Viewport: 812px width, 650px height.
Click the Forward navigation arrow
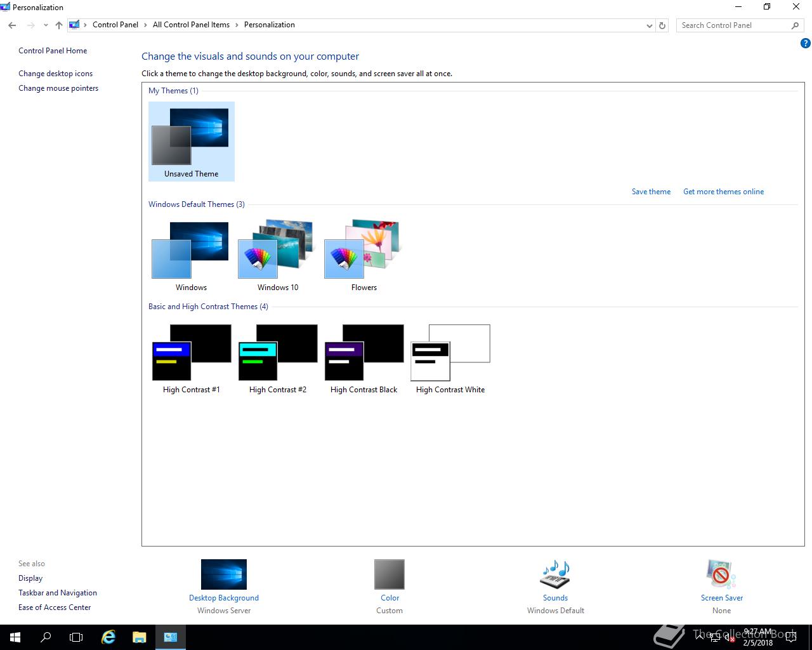pos(30,25)
